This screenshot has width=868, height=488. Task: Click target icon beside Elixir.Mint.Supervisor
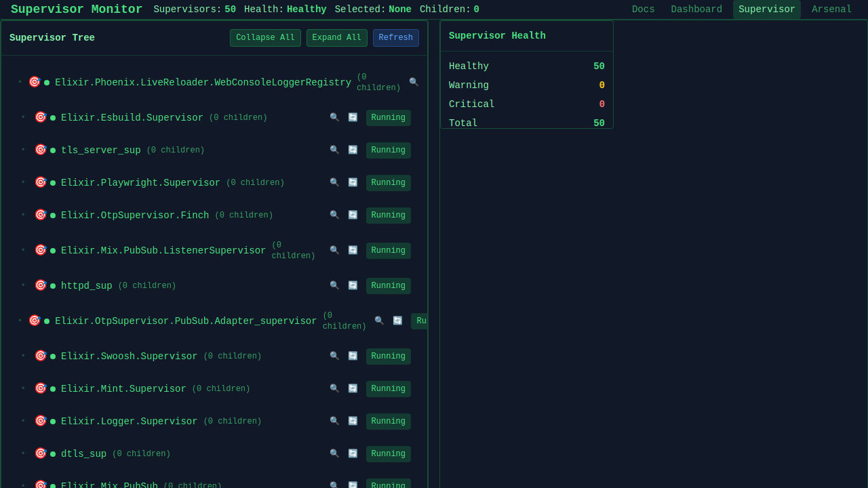click(x=41, y=388)
